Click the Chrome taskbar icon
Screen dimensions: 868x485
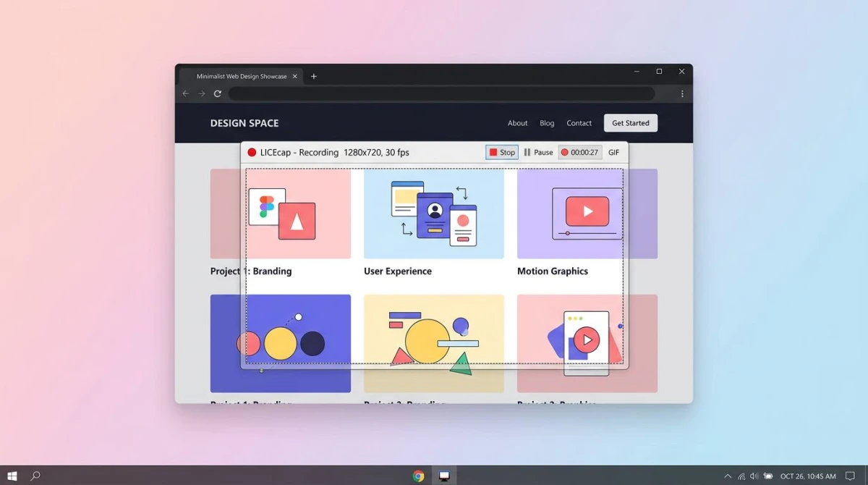pyautogui.click(x=418, y=476)
